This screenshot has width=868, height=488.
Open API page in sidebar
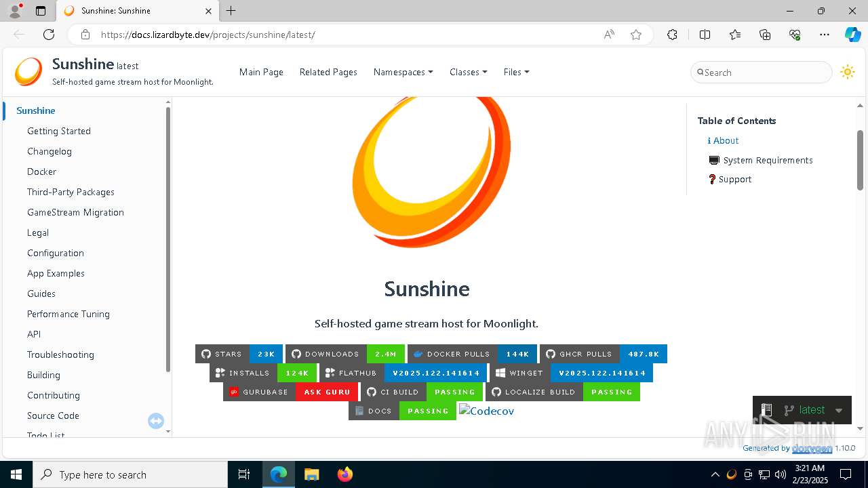(x=34, y=334)
